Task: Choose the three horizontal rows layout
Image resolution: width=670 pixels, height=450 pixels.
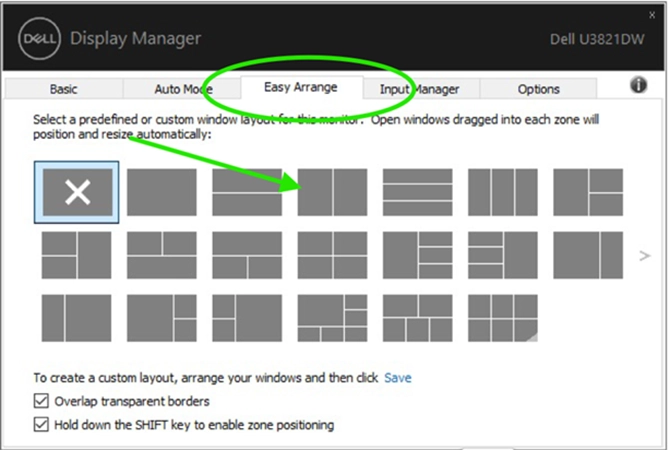Action: [417, 192]
